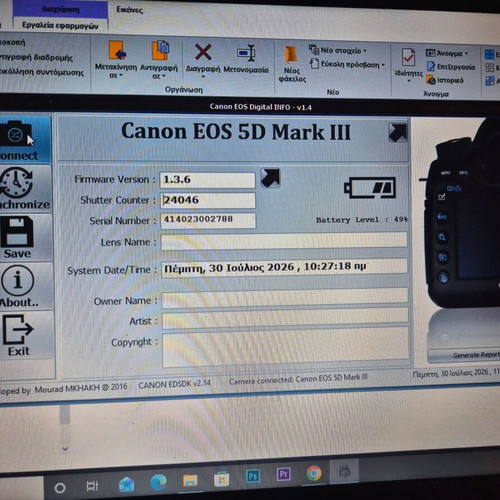Click Cortana circle on the taskbar
This screenshot has height=500, width=500.
60,488
